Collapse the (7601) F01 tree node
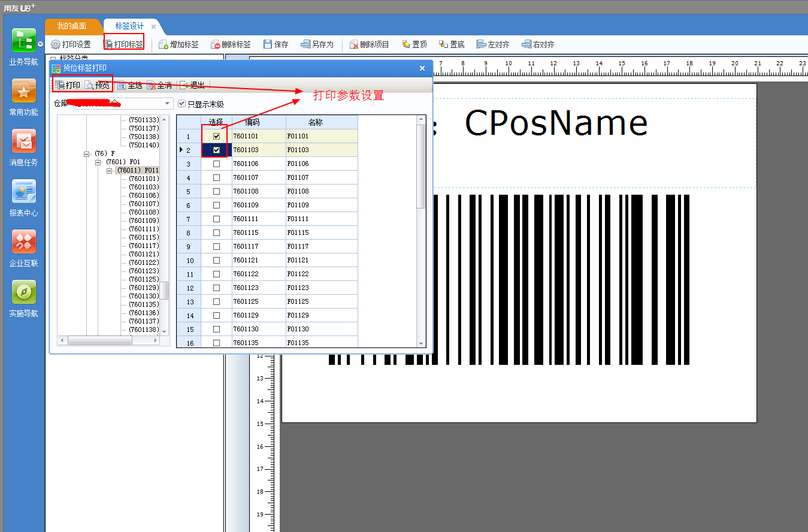 pos(98,162)
